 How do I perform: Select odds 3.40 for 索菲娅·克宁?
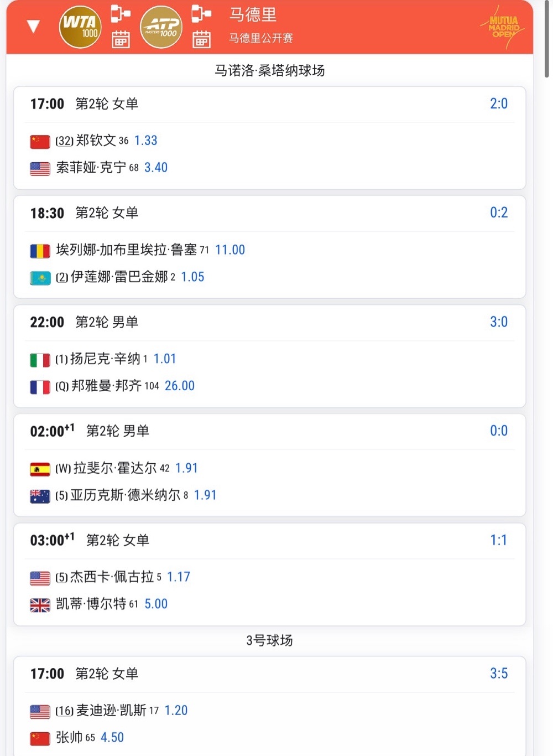[x=156, y=167]
